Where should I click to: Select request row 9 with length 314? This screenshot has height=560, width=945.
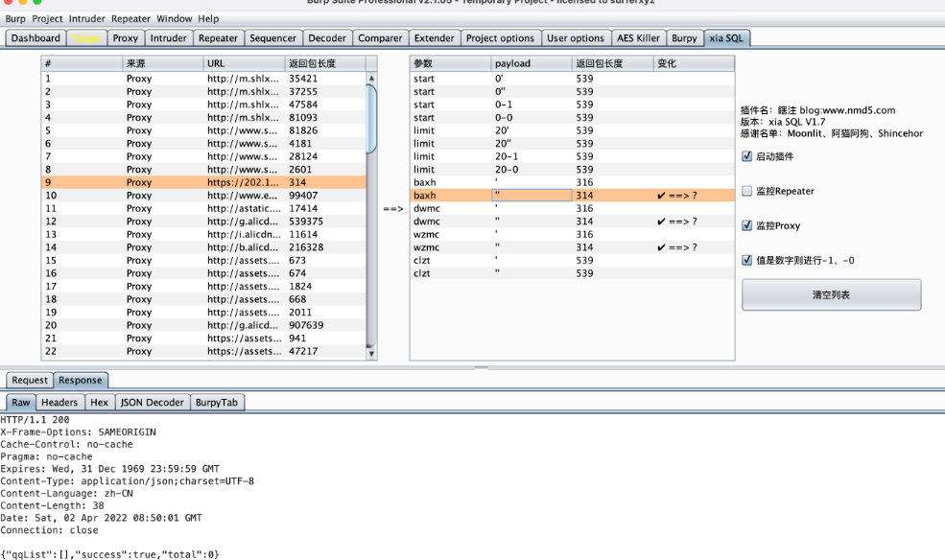click(x=203, y=182)
